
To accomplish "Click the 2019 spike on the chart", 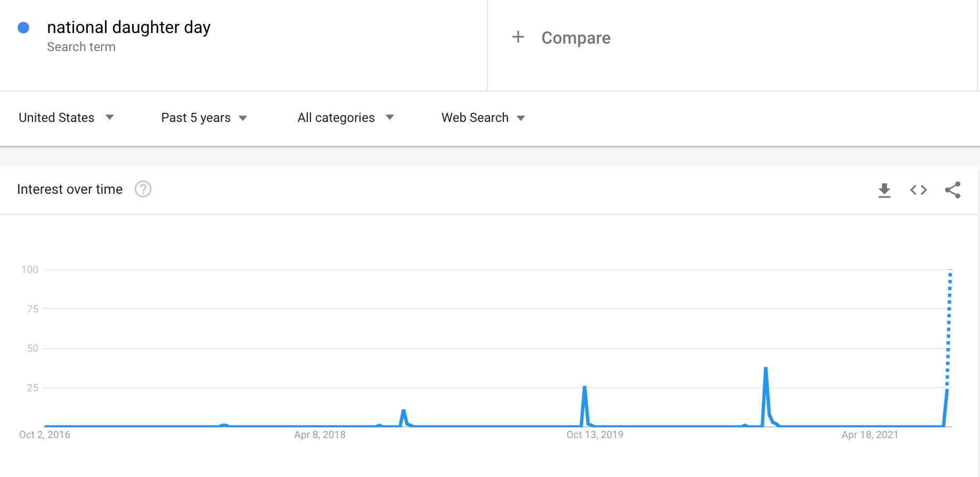I will point(584,388).
